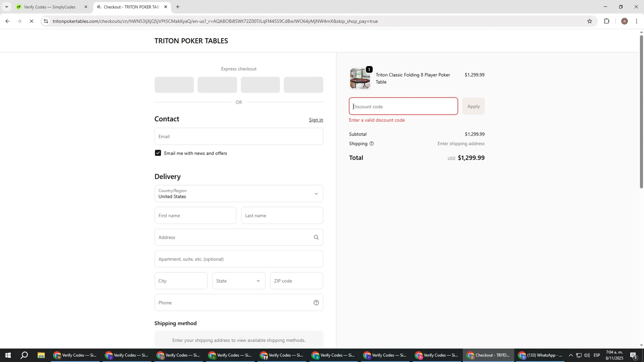Focus the Phone field

tap(239, 302)
